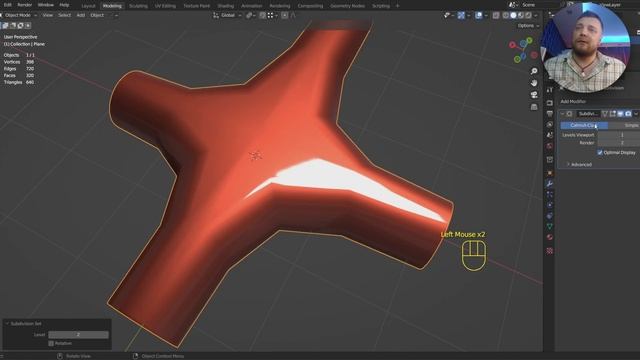Image resolution: width=640 pixels, height=360 pixels.
Task: Open the pivot point dropdown
Action: point(251,15)
